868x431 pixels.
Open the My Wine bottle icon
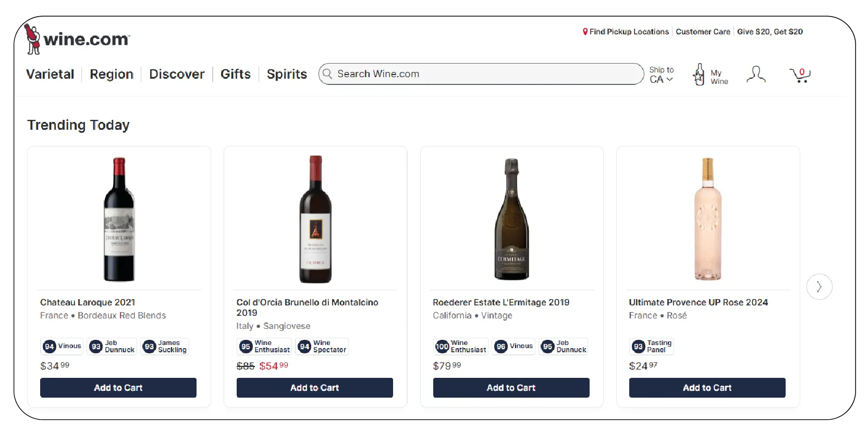699,75
